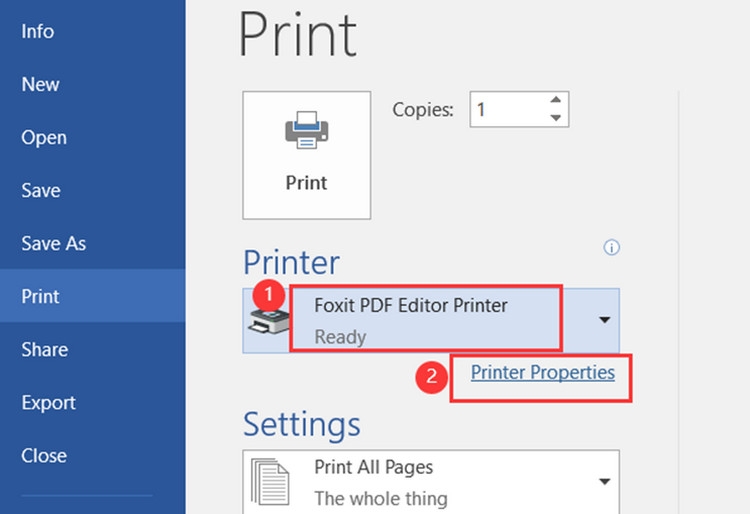Click the Foxit printer device icon

(x=269, y=320)
